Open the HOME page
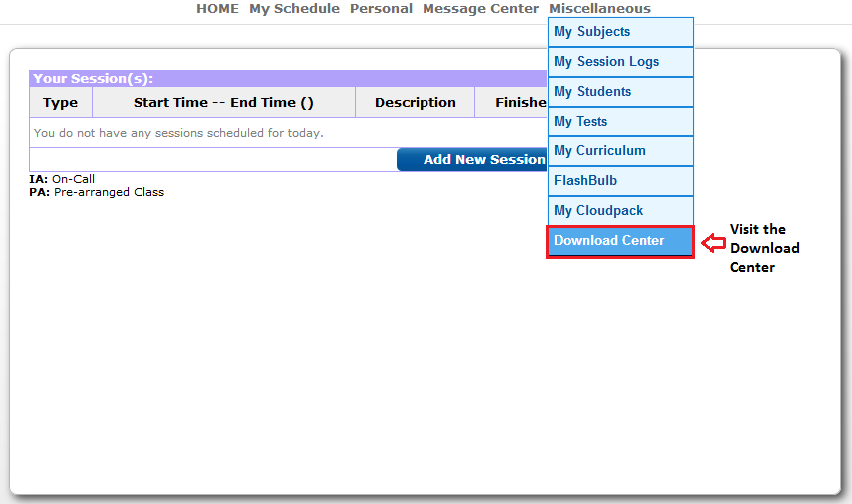852x504 pixels. 217,9
